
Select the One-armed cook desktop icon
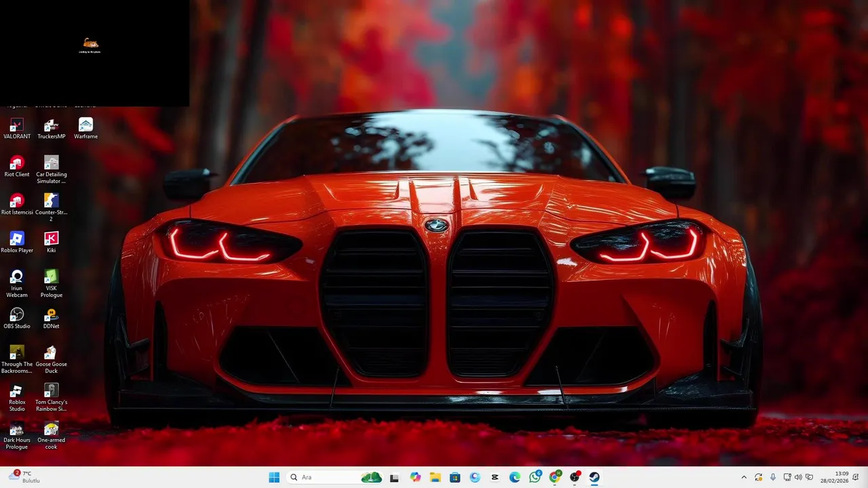coord(51,435)
